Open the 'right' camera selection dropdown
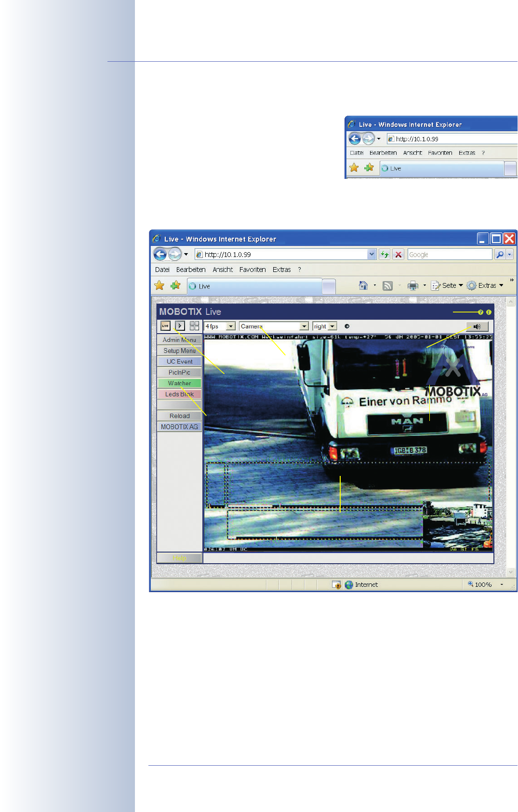The image size is (518, 812). tap(325, 326)
